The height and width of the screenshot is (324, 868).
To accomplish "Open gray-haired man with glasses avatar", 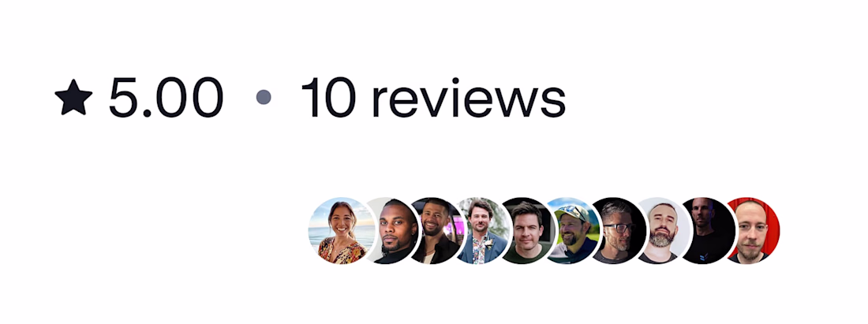I will pos(619,230).
